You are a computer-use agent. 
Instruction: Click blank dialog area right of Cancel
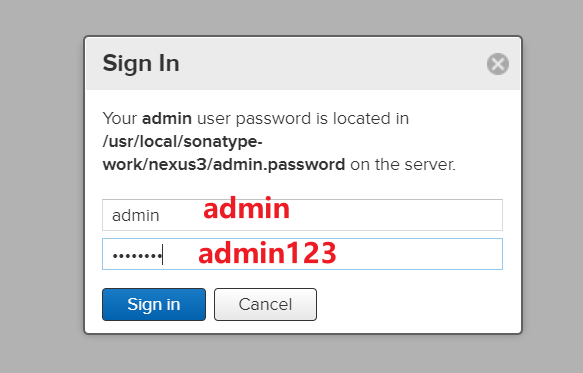[416, 304]
